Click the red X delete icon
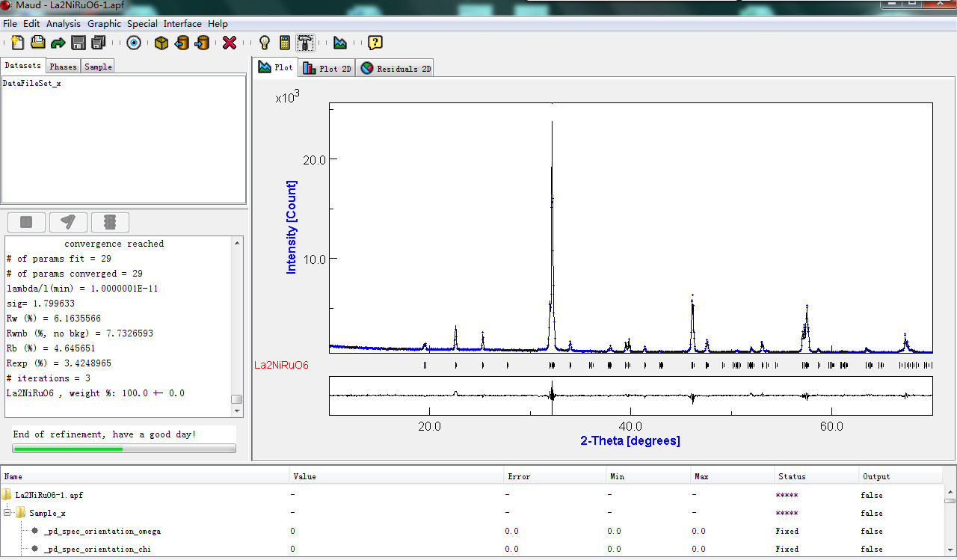957x560 pixels. tap(230, 43)
